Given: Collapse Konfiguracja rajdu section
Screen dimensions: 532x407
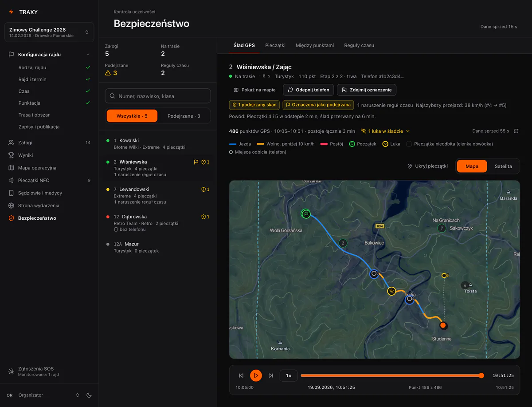Looking at the screenshot, I should point(49,55).
